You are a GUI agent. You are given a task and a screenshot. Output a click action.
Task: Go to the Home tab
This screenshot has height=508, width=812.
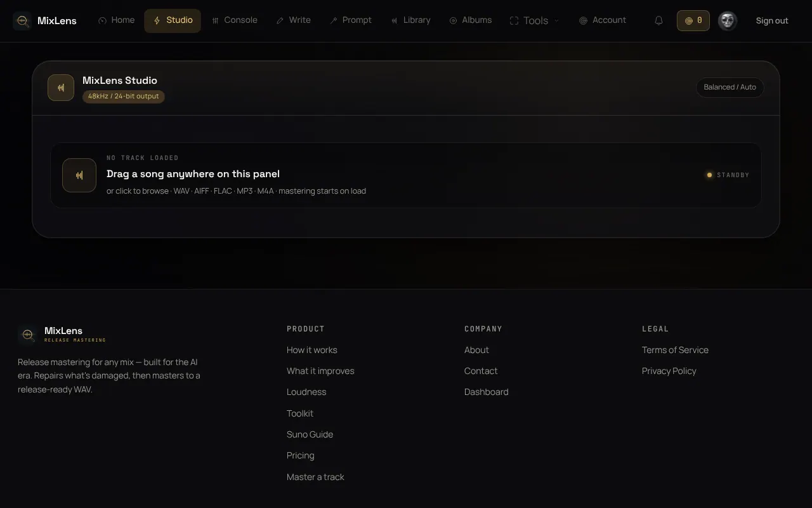(117, 20)
